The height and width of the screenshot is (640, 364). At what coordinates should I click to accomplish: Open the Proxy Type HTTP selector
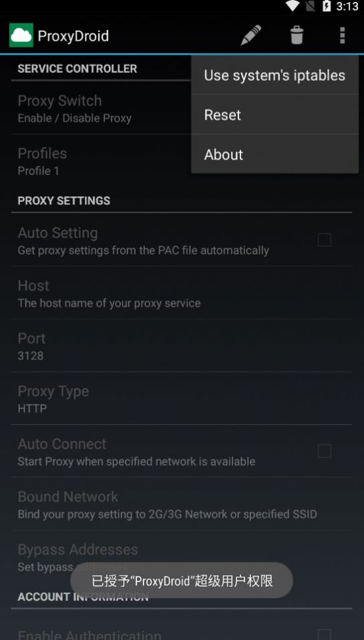pyautogui.click(x=182, y=398)
